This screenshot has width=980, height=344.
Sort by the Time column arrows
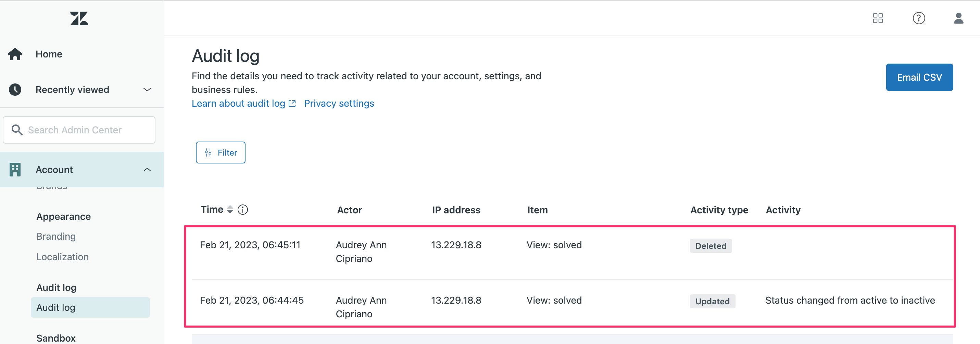click(230, 209)
